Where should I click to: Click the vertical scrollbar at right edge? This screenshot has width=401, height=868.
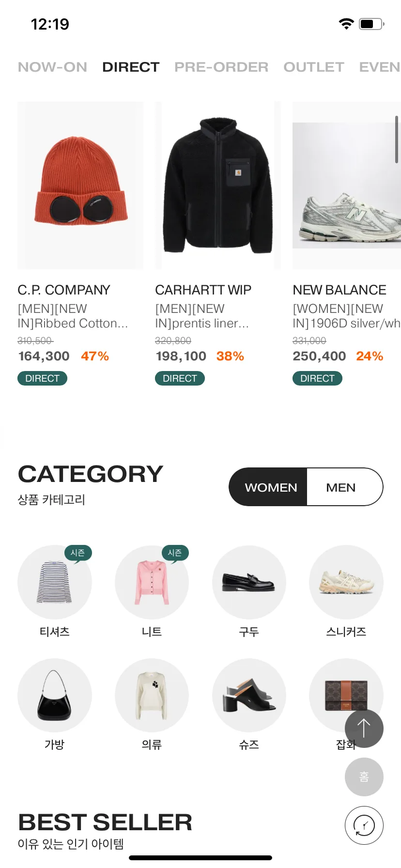397,139
